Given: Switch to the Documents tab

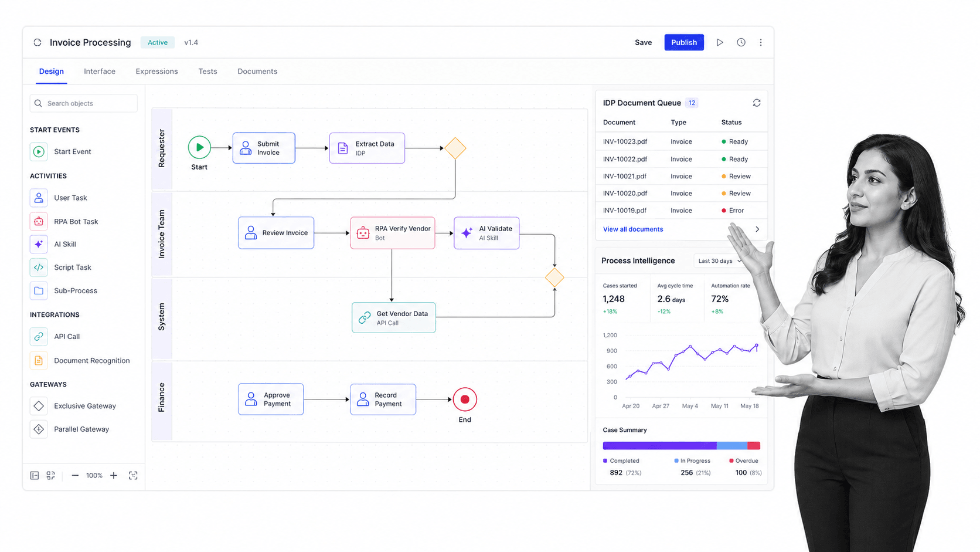Looking at the screenshot, I should point(257,71).
